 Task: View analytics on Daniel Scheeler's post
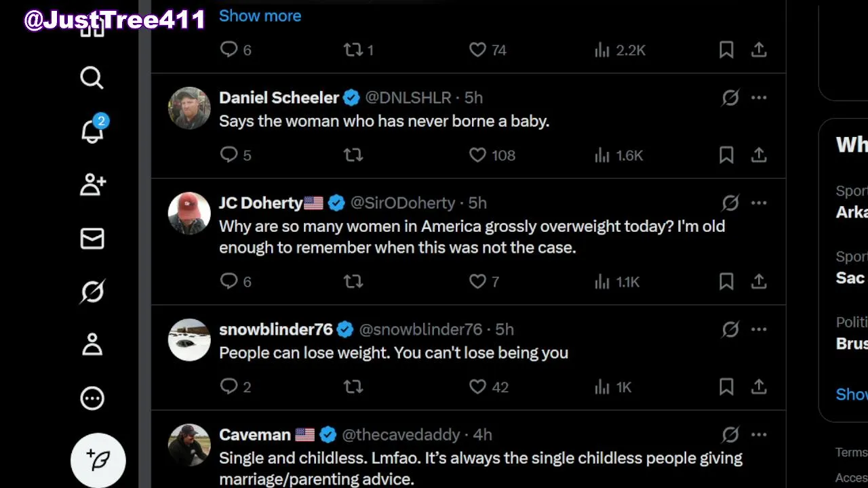[602, 155]
